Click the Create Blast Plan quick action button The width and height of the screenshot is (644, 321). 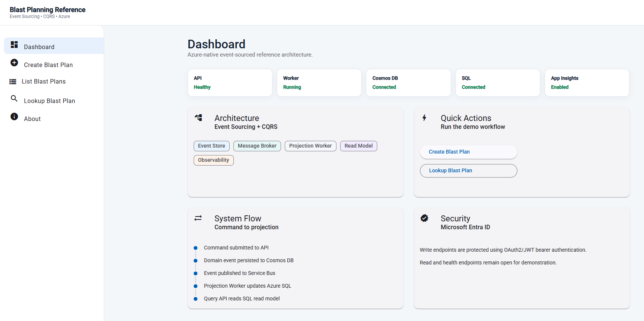pos(468,152)
